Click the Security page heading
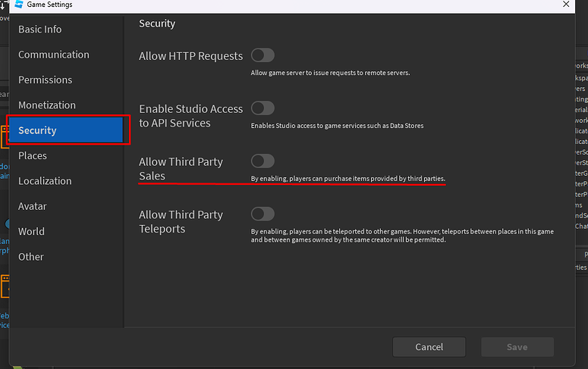The width and height of the screenshot is (588, 369). click(157, 23)
